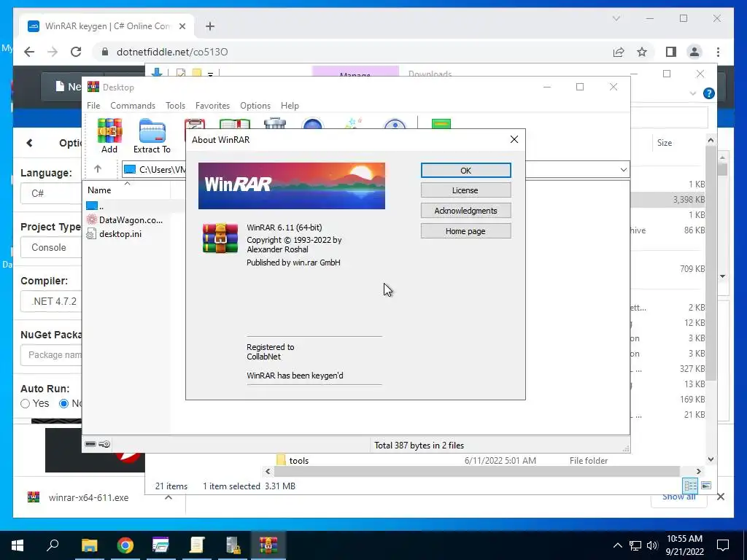Click the WinRAR sunset banner image
Viewport: 747px width, 560px height.
pos(292,186)
